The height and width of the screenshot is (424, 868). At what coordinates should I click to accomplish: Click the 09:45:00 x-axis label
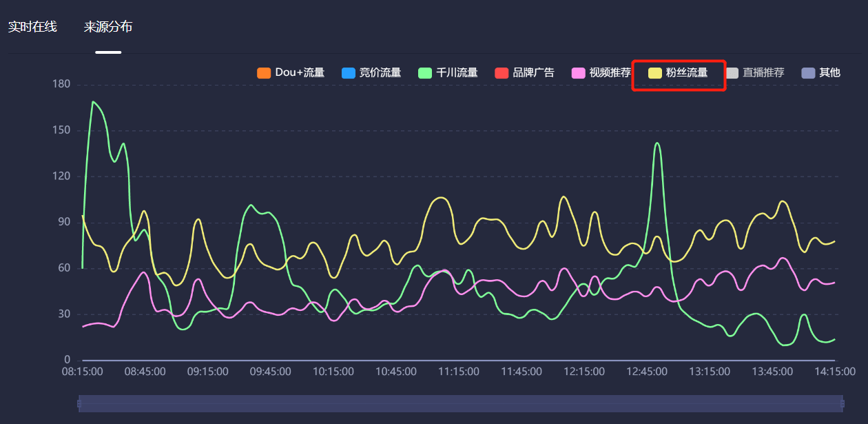pyautogui.click(x=271, y=372)
